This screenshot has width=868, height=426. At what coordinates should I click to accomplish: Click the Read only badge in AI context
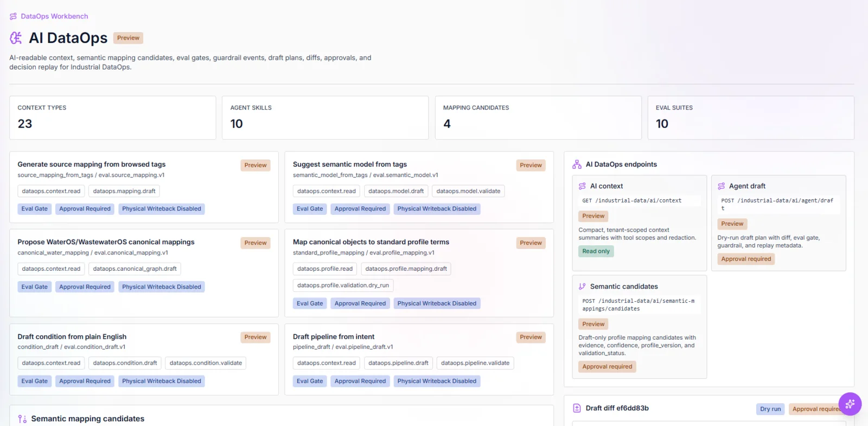596,251
